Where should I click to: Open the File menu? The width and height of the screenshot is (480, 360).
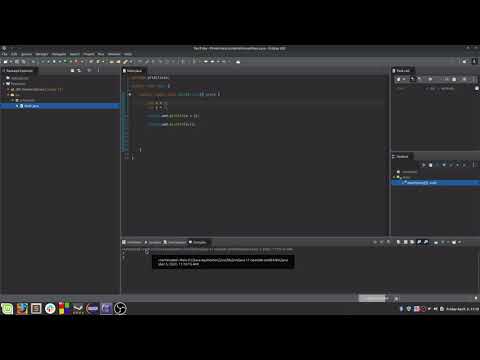coord(5,54)
